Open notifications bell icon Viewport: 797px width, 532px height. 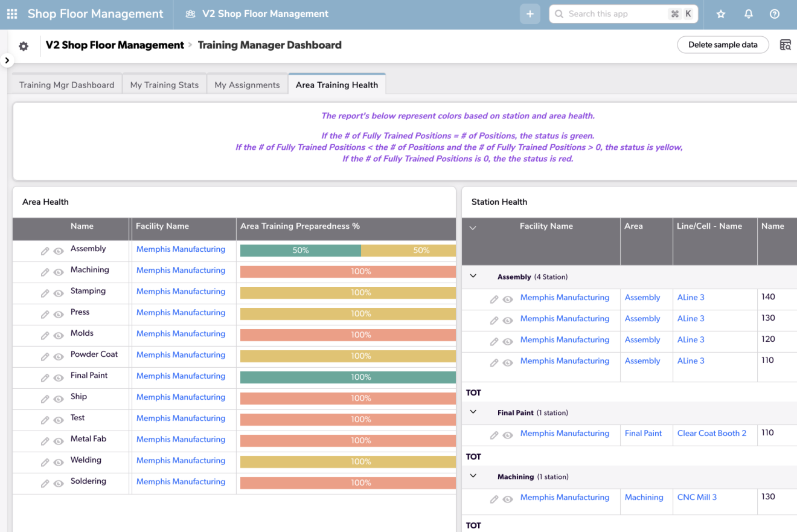click(748, 14)
